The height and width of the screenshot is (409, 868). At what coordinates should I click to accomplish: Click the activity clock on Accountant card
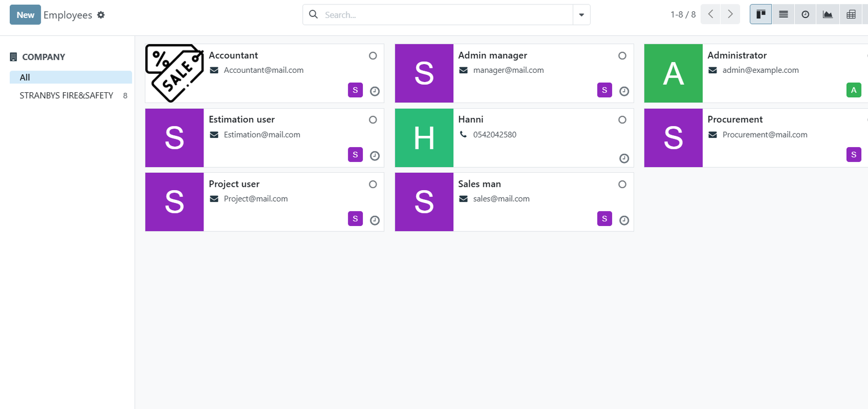tap(374, 91)
